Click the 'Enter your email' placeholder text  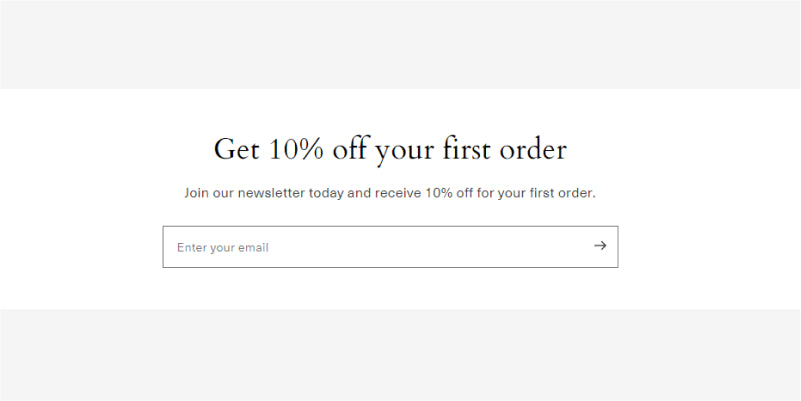pyautogui.click(x=223, y=247)
